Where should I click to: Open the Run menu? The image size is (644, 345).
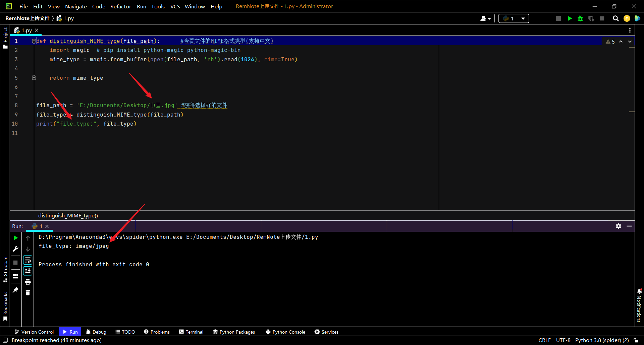(x=142, y=6)
